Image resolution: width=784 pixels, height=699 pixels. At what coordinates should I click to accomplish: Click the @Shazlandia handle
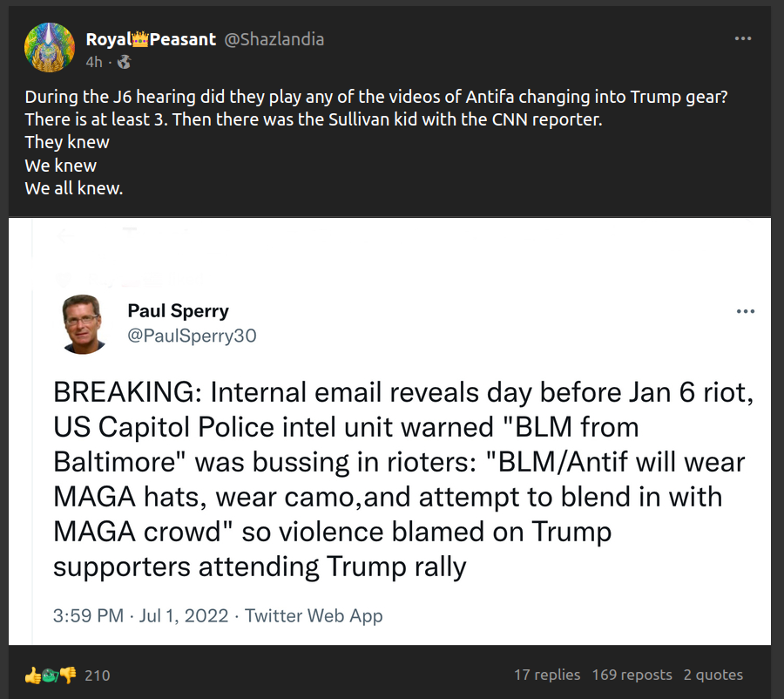[x=274, y=39]
